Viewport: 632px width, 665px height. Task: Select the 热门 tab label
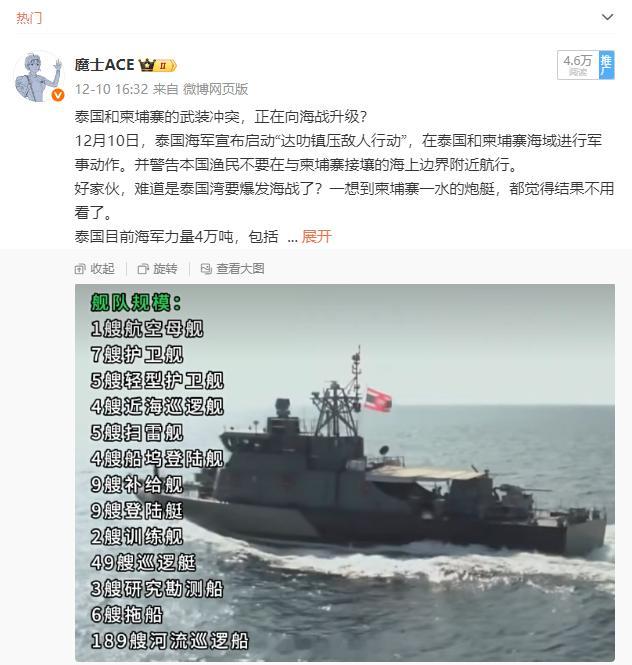[x=29, y=18]
